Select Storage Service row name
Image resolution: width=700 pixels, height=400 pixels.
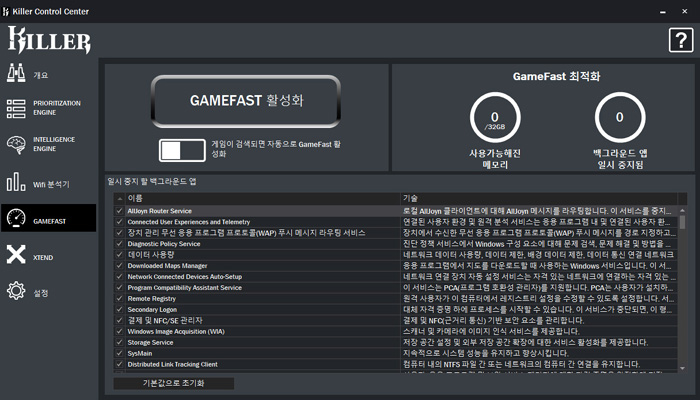click(x=150, y=342)
